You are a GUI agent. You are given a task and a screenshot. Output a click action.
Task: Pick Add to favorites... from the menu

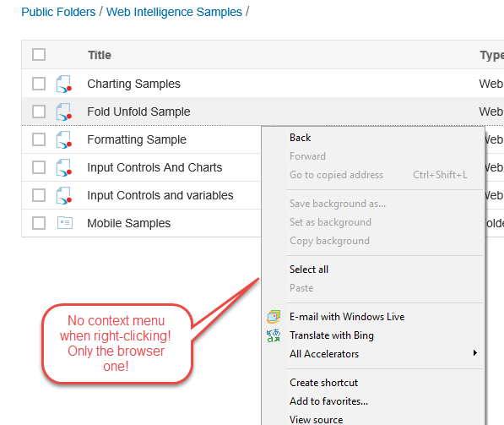tap(328, 401)
